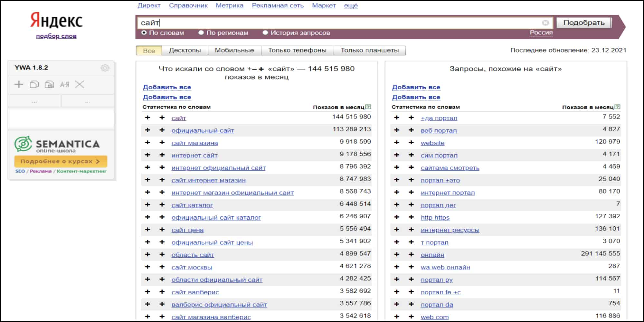Click the Яндекс logo
The height and width of the screenshot is (322, 644).
56,20
